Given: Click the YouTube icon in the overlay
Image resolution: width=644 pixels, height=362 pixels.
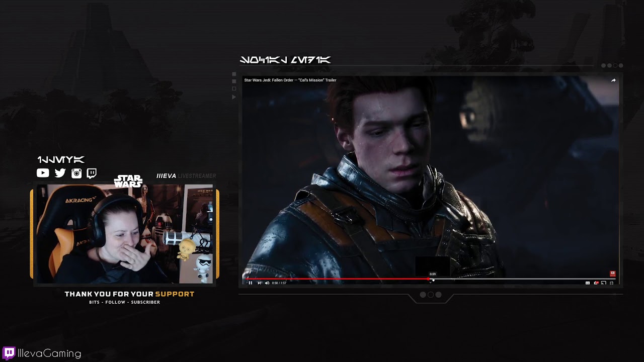Looking at the screenshot, I should (43, 173).
